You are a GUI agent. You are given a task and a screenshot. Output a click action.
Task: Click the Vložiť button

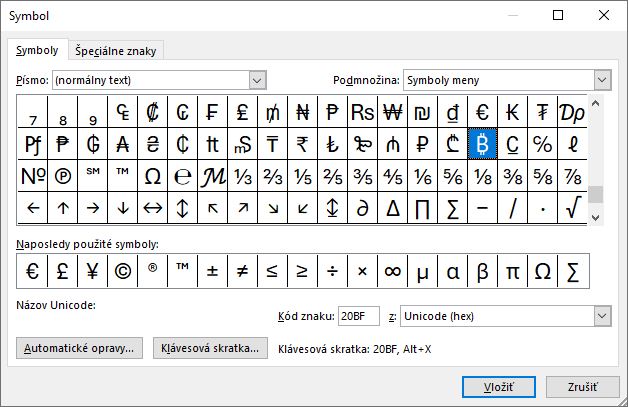[499, 387]
